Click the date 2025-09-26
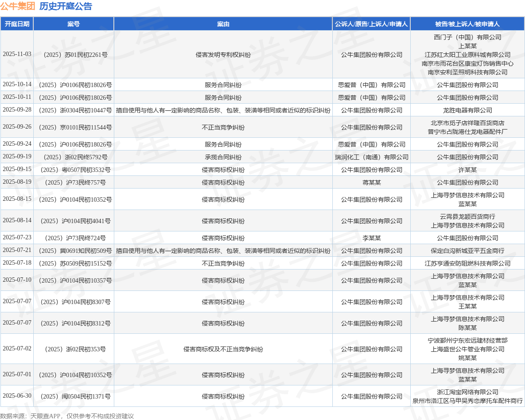Image resolution: width=525 pixels, height=420 pixels. point(17,127)
